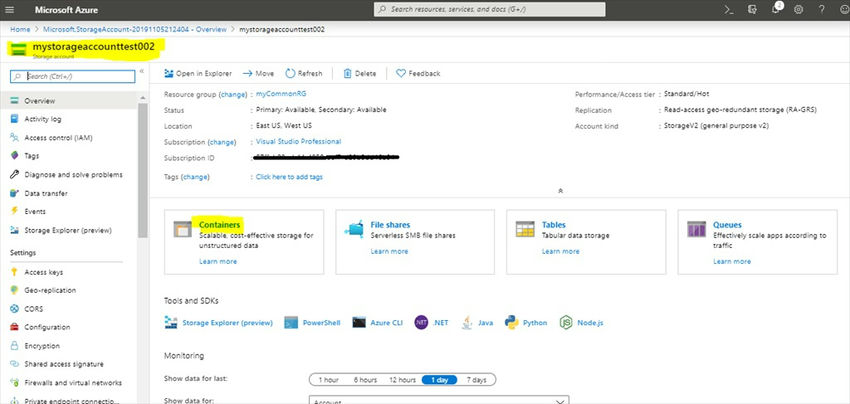Click the Firewalls and virtual networks icon
Viewport: 850px width, 404px height.
(x=15, y=382)
